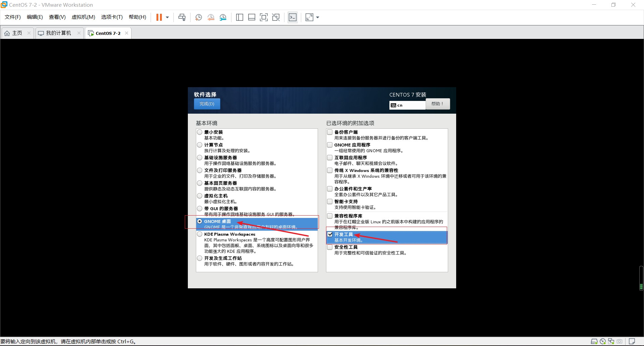Click the hard disk status bar icon
Viewport: 644px width, 346px height.
(594, 342)
